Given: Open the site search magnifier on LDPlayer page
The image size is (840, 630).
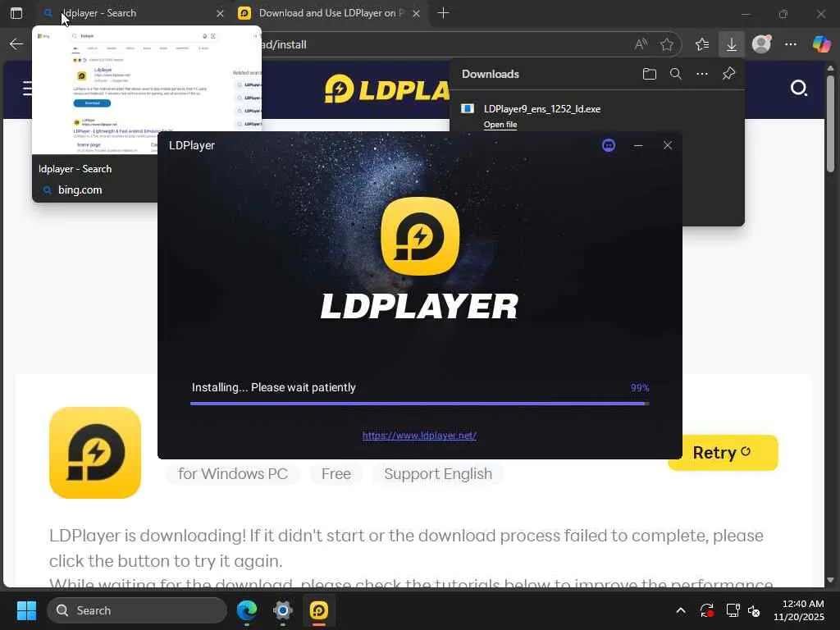Looking at the screenshot, I should tap(799, 88).
